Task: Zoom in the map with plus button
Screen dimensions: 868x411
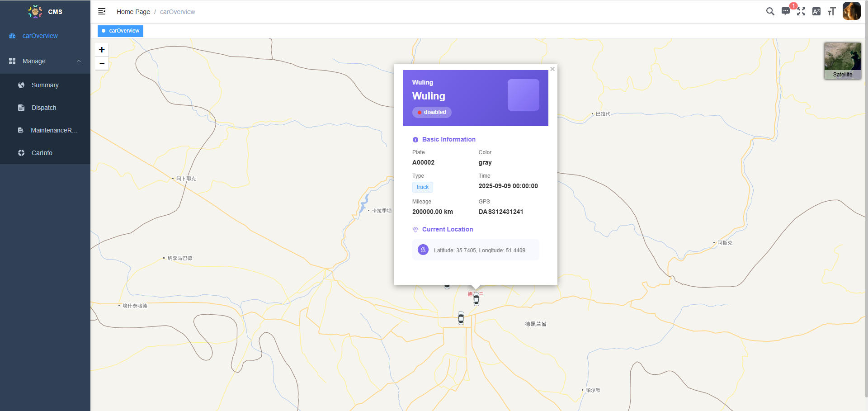Action: 102,50
